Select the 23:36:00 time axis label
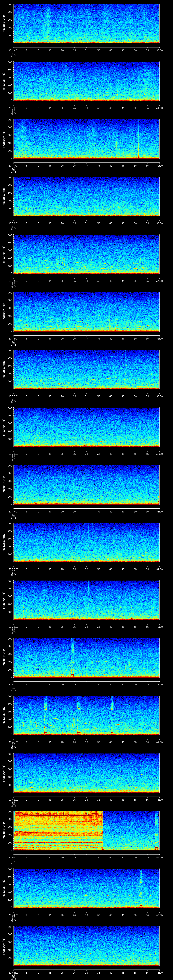Screen dimensions: 173x980 pos(13,454)
